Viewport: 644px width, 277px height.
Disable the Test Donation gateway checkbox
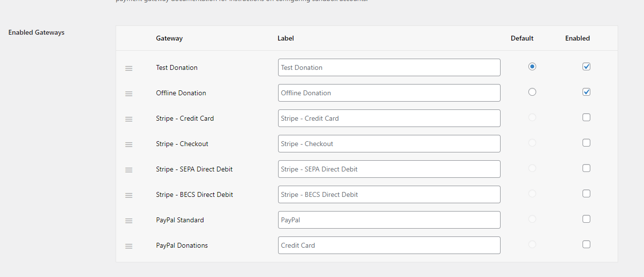pos(586,66)
